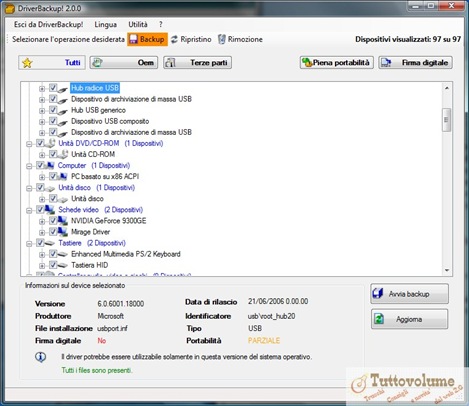Uncheck the Hub radice USB checkbox
The image size is (469, 406).
(x=53, y=88)
